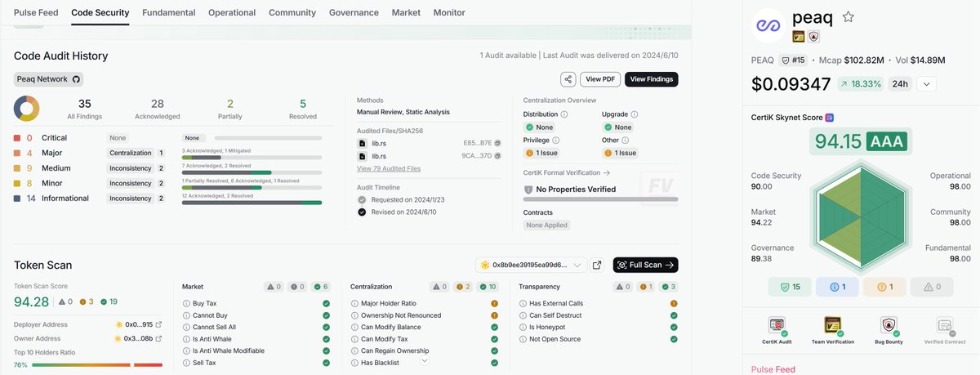Click the green check for Cannot Sell All
The width and height of the screenshot is (980, 375).
326,327
